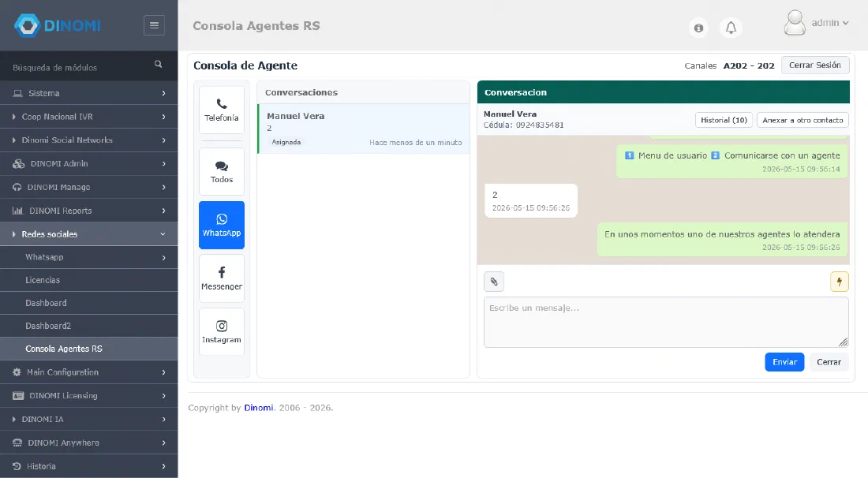Open the admin user dropdown
Screen dimensions: 868x478
[x=817, y=23]
